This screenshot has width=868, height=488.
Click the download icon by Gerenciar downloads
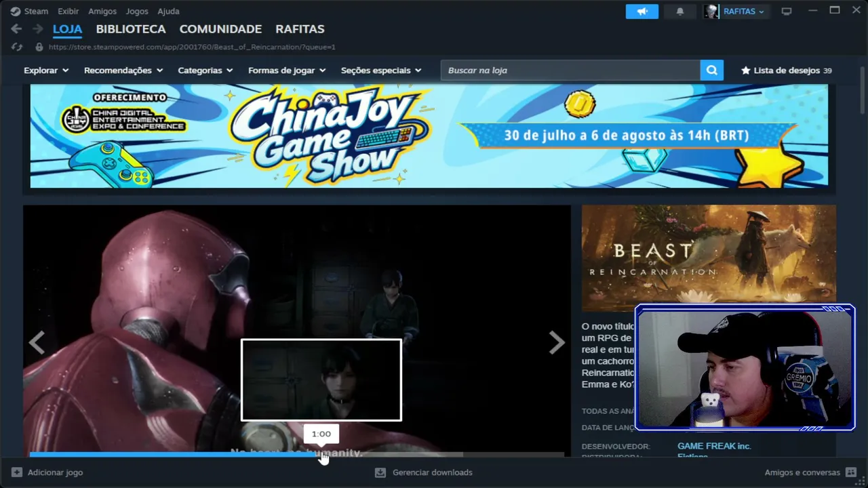[x=380, y=472]
